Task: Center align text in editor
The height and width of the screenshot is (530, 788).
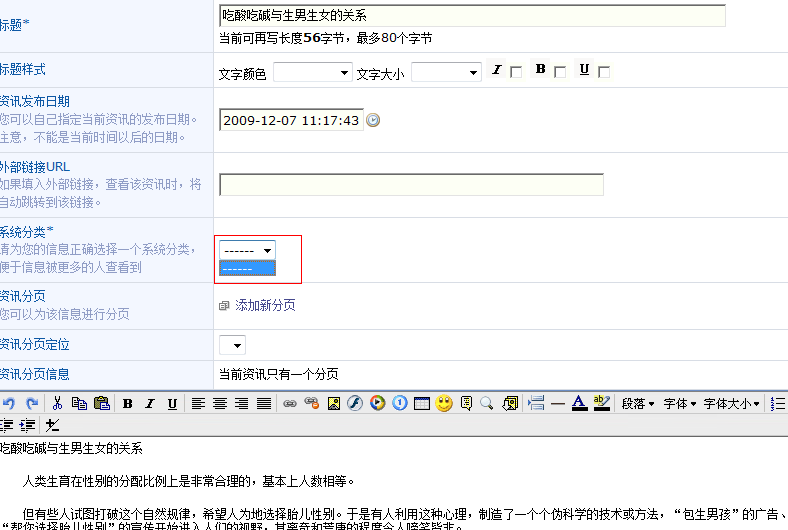Action: point(220,403)
